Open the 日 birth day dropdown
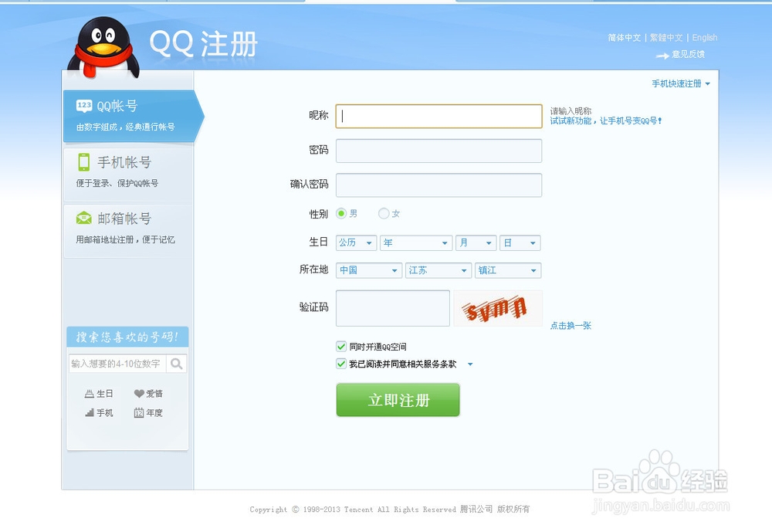Image resolution: width=772 pixels, height=532 pixels. (x=520, y=243)
